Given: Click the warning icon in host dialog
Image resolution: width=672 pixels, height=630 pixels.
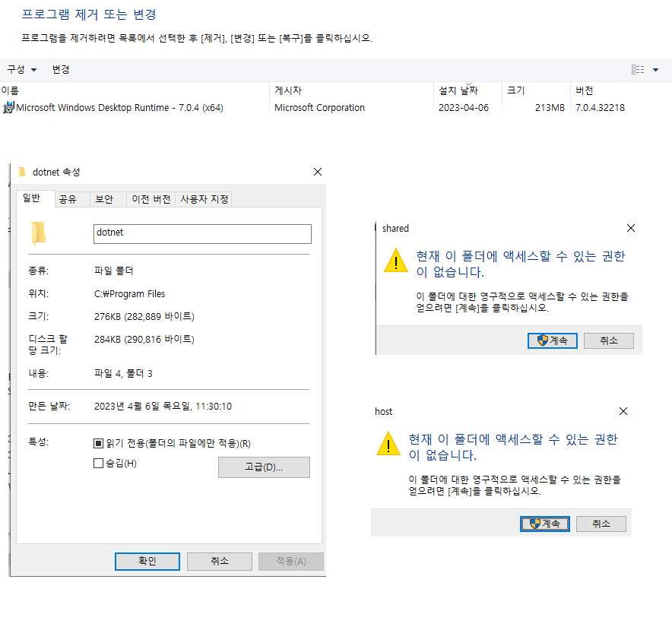Looking at the screenshot, I should click(388, 444).
